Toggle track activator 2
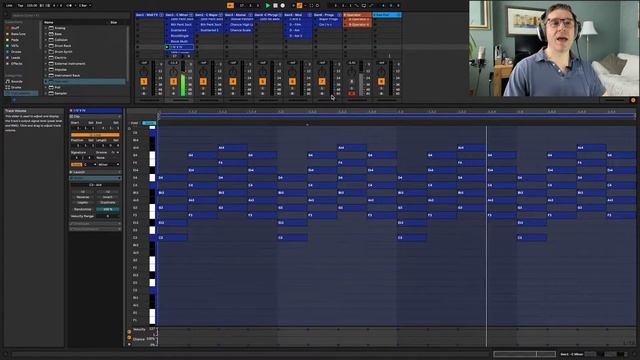The image size is (640, 360). point(173,82)
